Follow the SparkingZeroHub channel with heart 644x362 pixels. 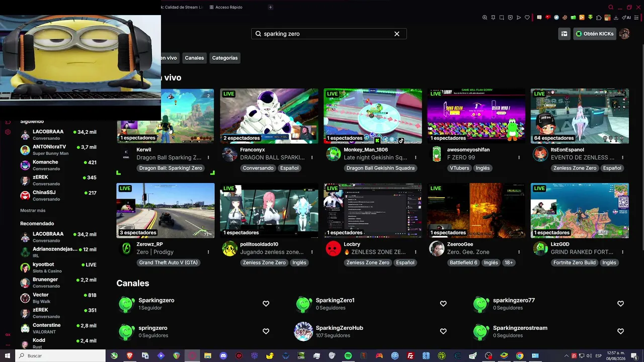(x=443, y=331)
